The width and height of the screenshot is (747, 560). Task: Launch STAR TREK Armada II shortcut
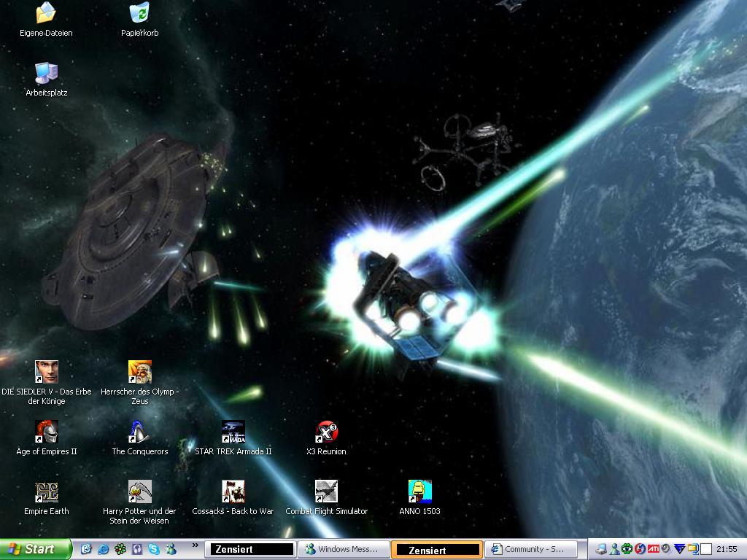tap(233, 432)
